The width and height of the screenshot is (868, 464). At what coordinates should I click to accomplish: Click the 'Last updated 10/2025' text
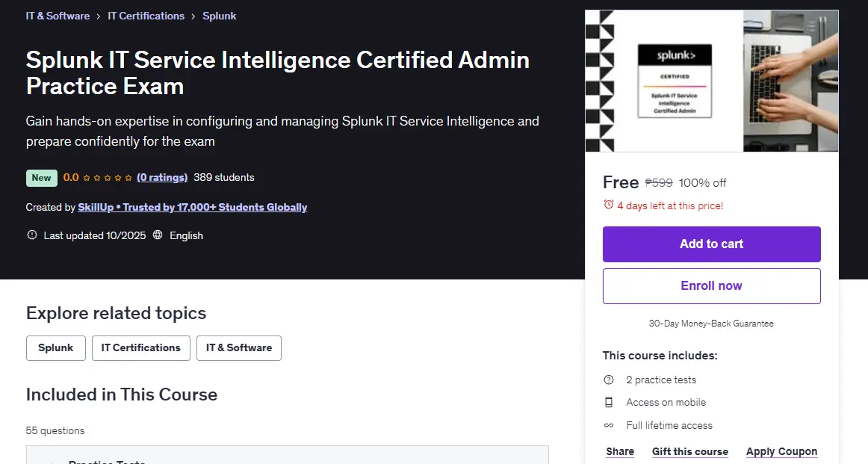(x=95, y=235)
